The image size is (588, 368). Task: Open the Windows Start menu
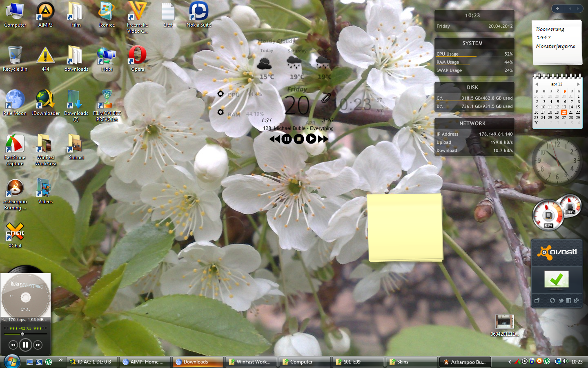coord(12,361)
